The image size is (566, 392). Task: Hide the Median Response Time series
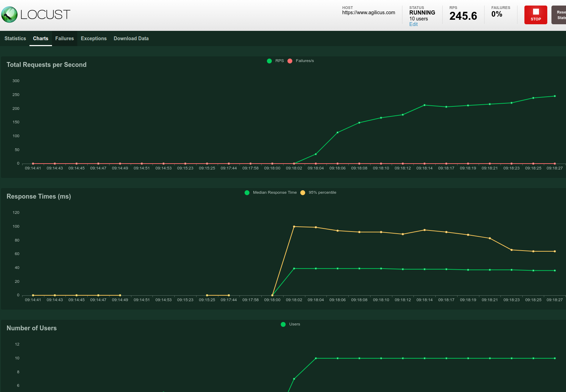pos(275,192)
